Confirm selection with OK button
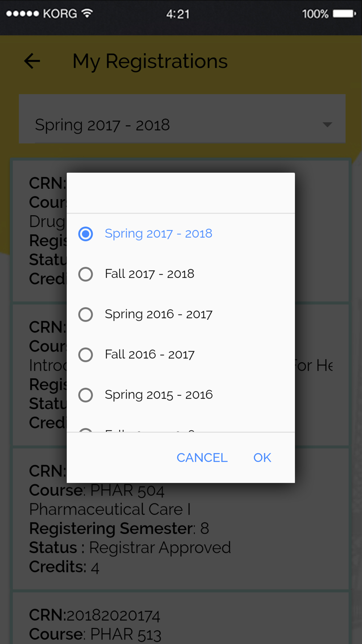The height and width of the screenshot is (644, 362). (262, 457)
